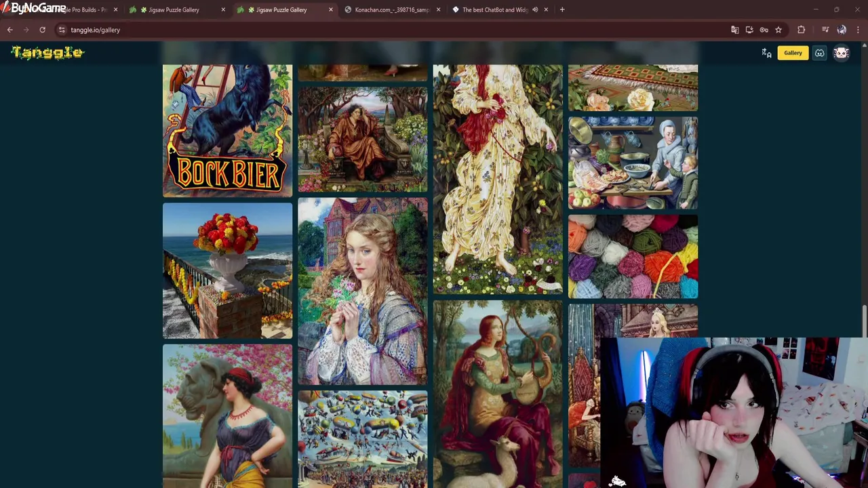Click the yellow Gallery button

tap(793, 53)
